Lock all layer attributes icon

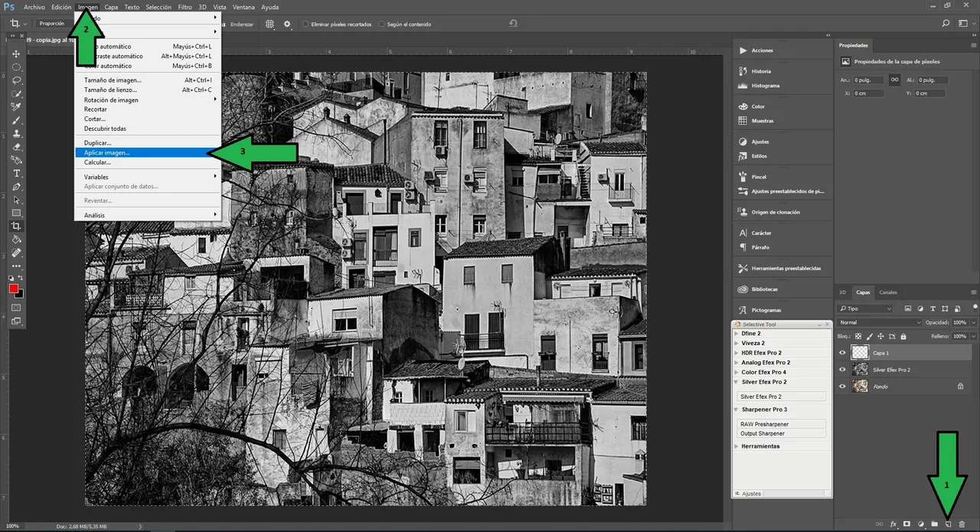coord(903,336)
